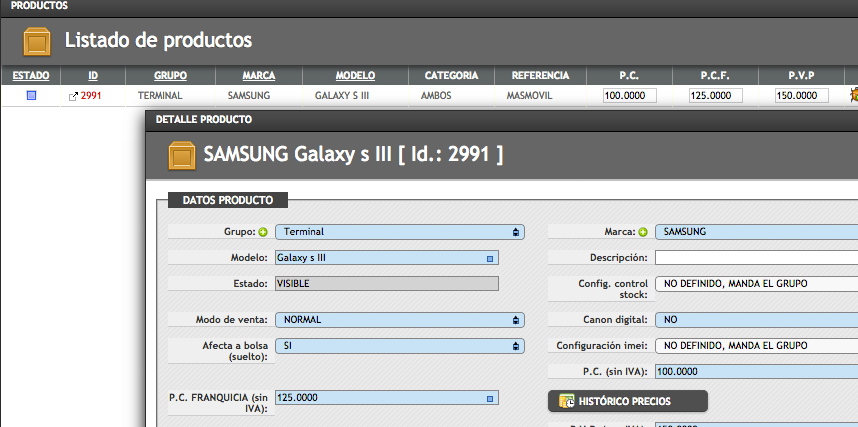Click the P.V.P column header
858x427 pixels.
click(x=802, y=76)
